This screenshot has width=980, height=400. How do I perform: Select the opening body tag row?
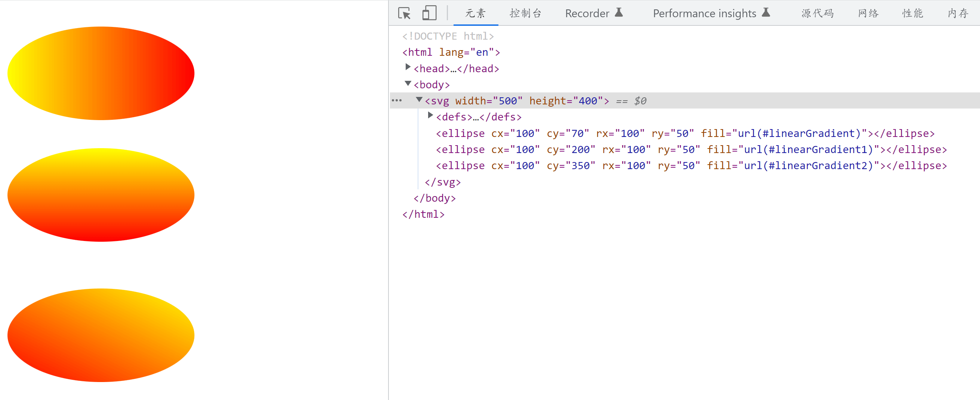pos(431,85)
